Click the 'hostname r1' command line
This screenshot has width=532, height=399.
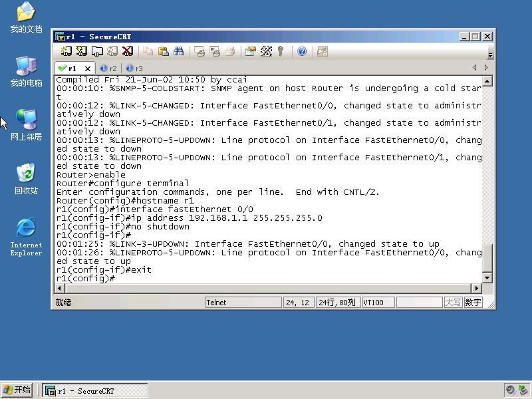125,201
